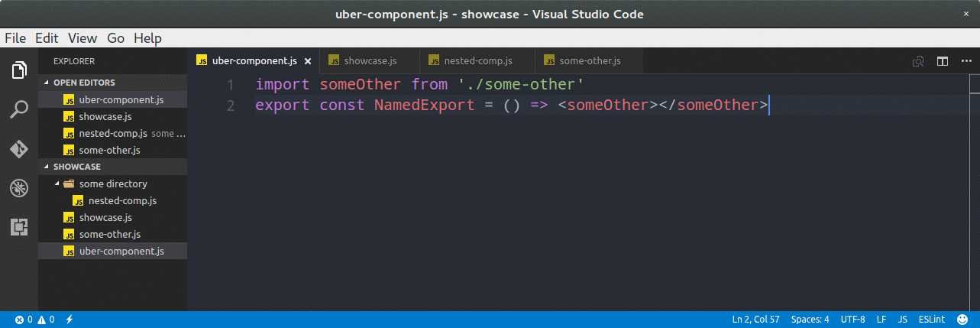Open the Extensions view in activity bar
The height and width of the screenshot is (328, 980).
click(x=19, y=226)
